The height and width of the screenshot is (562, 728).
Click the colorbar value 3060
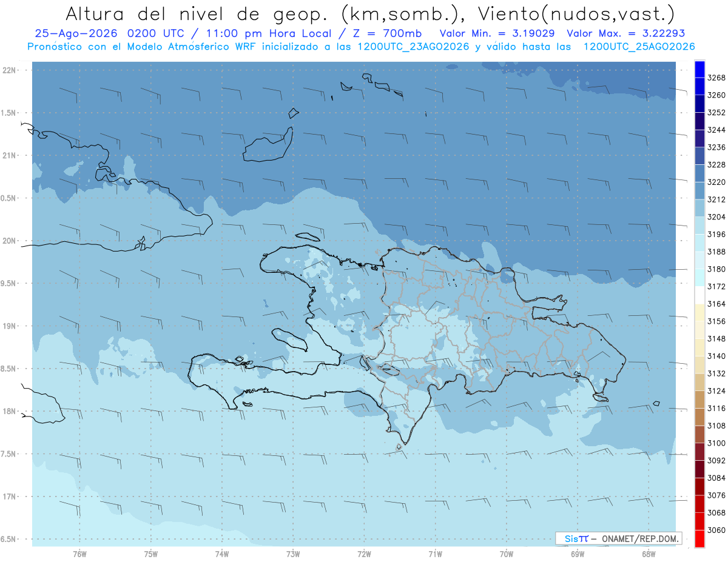(716, 530)
